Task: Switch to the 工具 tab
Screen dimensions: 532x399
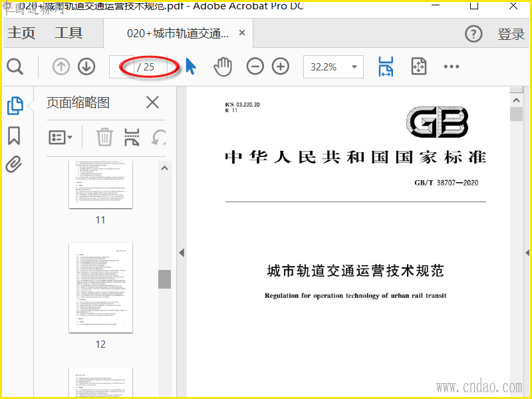Action: coord(69,33)
